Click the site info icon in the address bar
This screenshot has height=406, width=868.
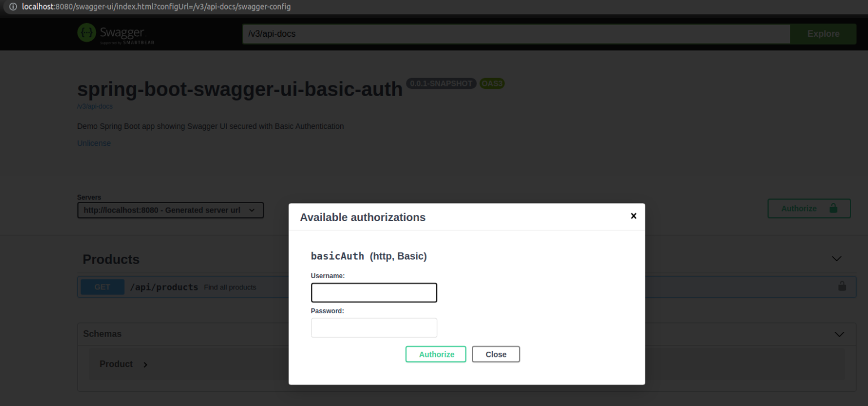tap(13, 6)
